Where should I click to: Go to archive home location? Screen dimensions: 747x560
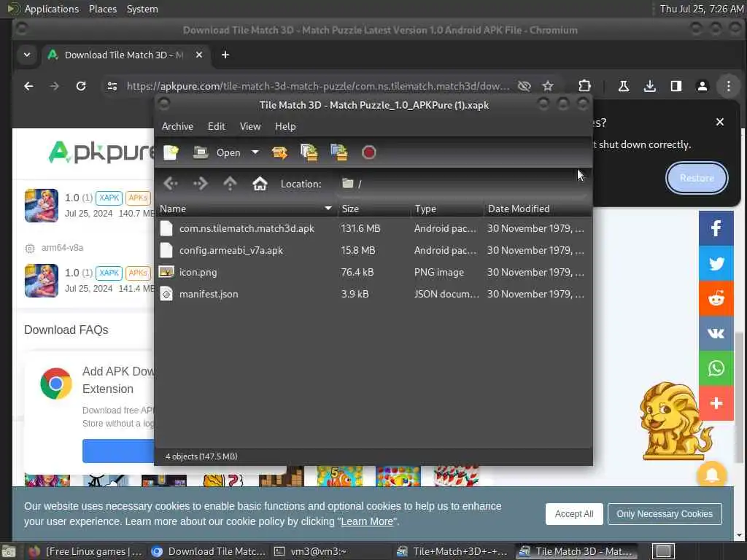click(260, 183)
